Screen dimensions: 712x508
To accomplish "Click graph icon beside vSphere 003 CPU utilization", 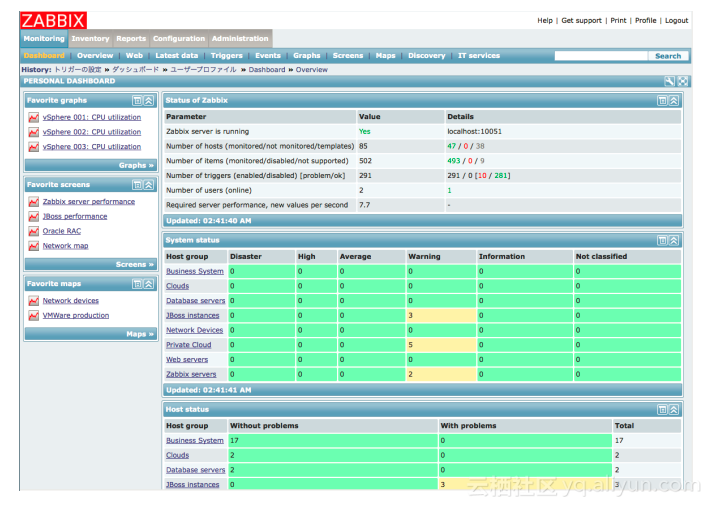I will [34, 147].
